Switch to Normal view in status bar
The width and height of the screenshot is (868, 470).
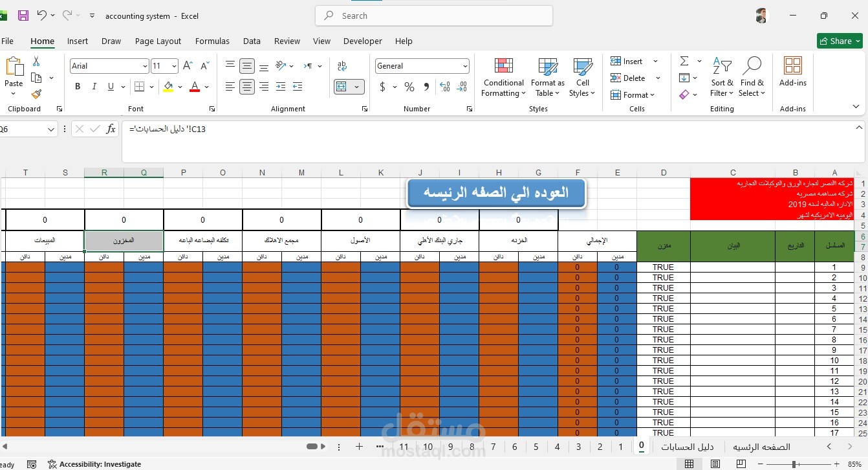click(689, 464)
